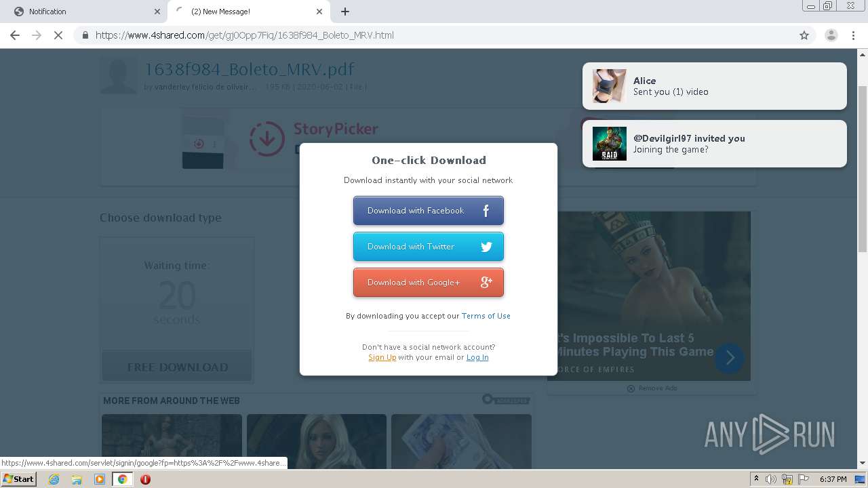Screen dimensions: 868x488
Task: Close the Notification tab
Action: (157, 12)
